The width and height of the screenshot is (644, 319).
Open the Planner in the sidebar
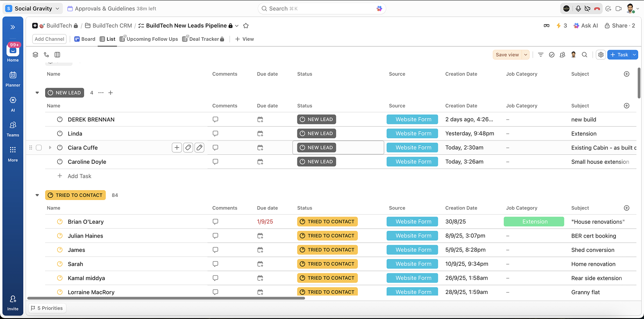coord(13,79)
